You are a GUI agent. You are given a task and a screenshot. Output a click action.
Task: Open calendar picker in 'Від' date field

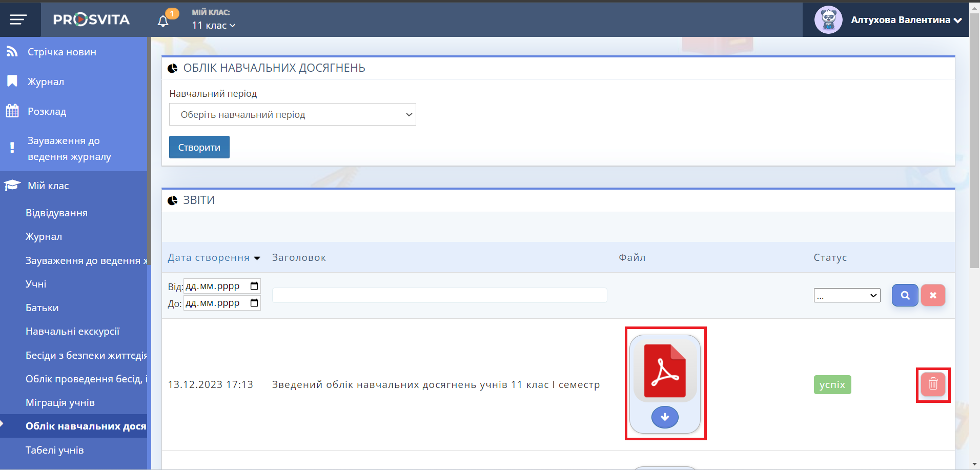point(254,286)
